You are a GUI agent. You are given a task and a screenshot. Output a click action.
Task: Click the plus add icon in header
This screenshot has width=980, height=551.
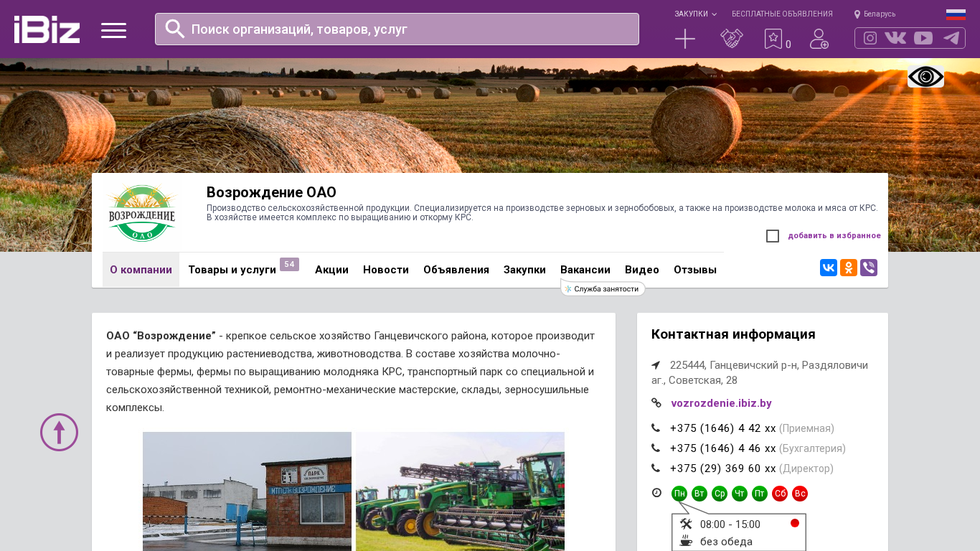[685, 39]
